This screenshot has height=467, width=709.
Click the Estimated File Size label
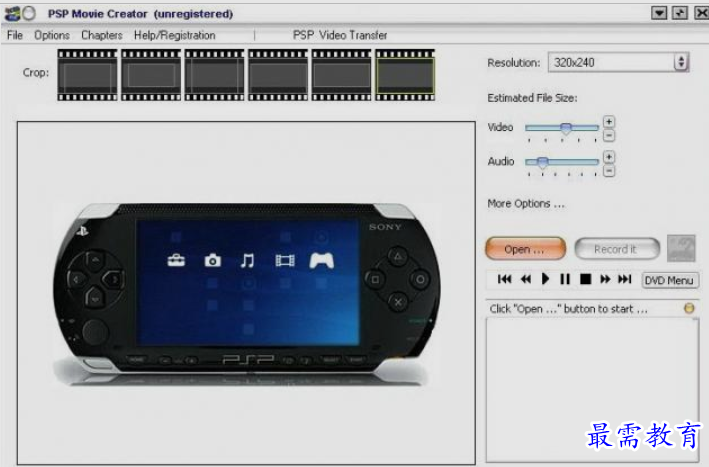pyautogui.click(x=532, y=98)
